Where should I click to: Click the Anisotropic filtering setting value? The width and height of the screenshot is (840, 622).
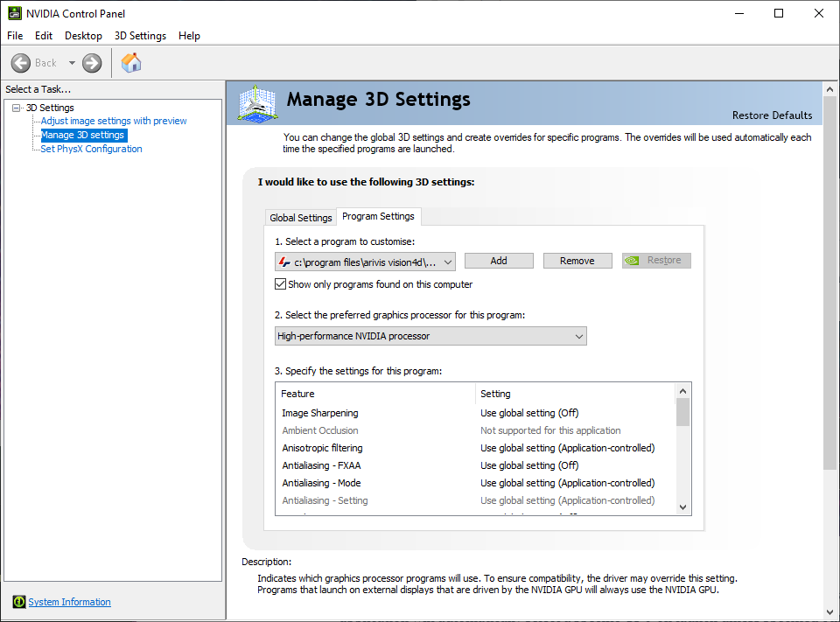click(x=567, y=448)
